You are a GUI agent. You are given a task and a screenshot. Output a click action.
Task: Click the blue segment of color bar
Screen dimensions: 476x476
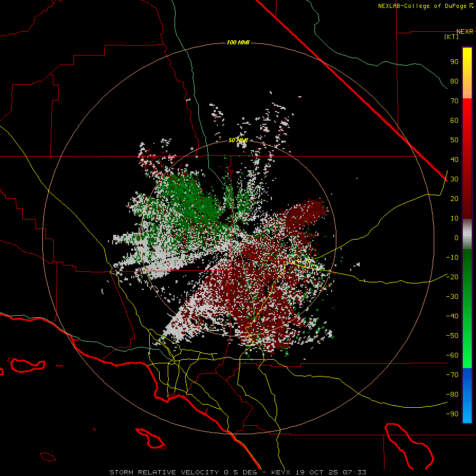pos(467,395)
